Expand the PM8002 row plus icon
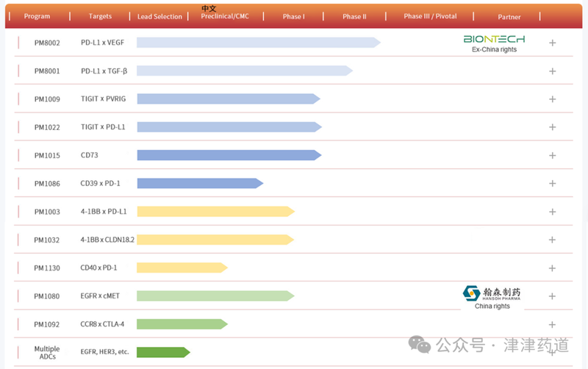This screenshot has height=369, width=588. click(x=552, y=43)
